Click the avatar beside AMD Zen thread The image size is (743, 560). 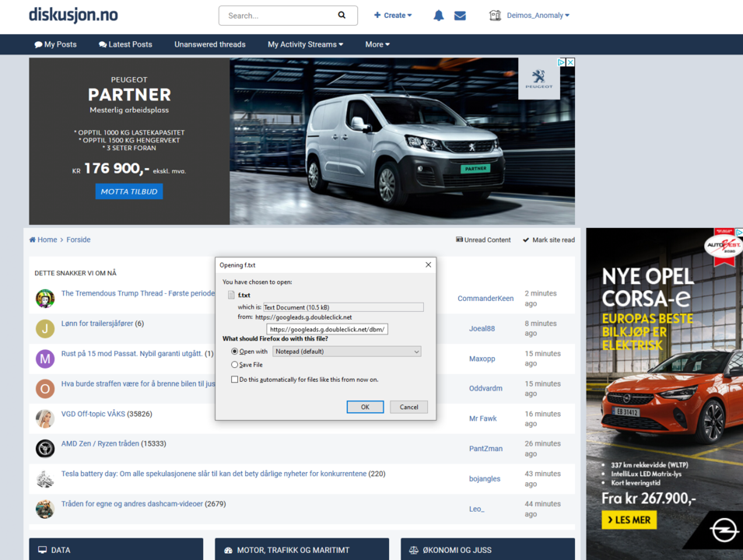pos(45,449)
